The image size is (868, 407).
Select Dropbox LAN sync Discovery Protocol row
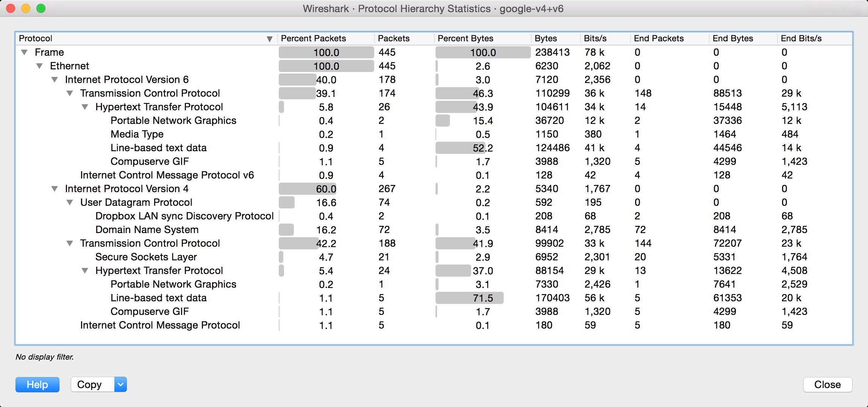[184, 216]
